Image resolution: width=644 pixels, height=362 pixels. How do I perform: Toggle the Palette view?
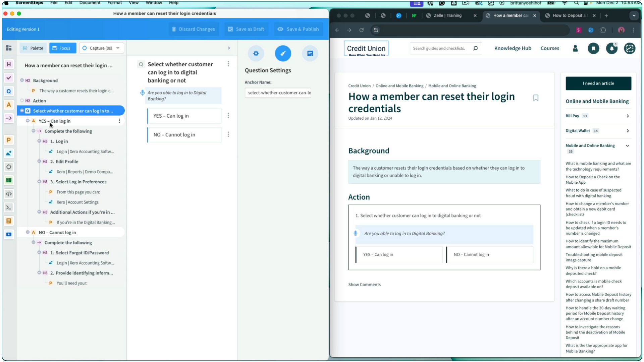coord(33,48)
